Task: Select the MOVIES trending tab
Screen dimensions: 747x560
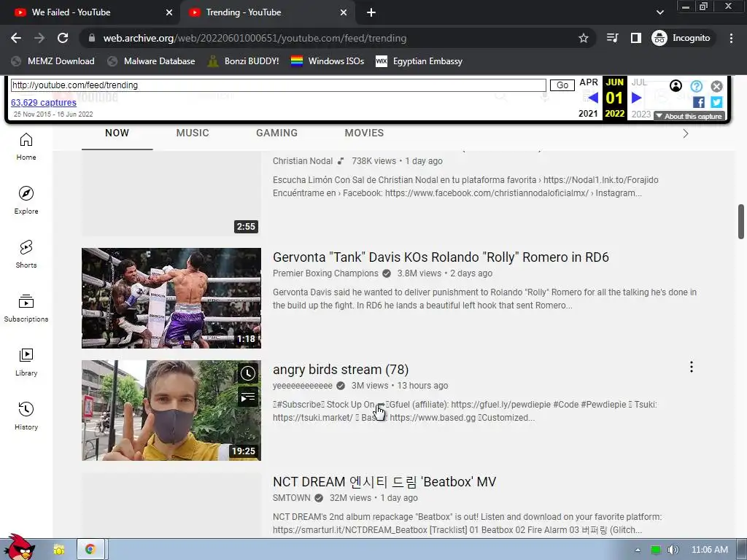Action: (x=364, y=133)
